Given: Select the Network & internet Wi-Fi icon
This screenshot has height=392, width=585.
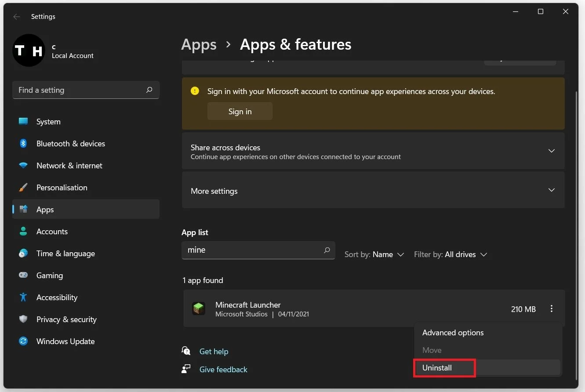Looking at the screenshot, I should click(x=23, y=166).
